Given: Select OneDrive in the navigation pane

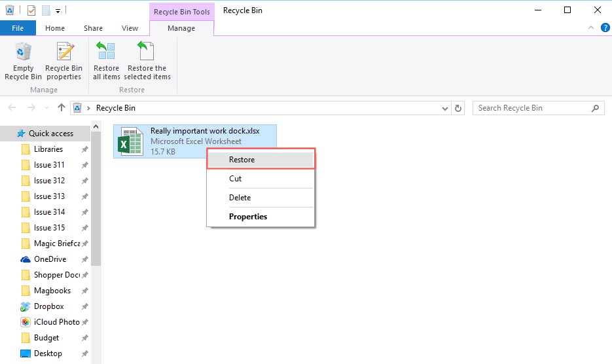Looking at the screenshot, I should 51,259.
